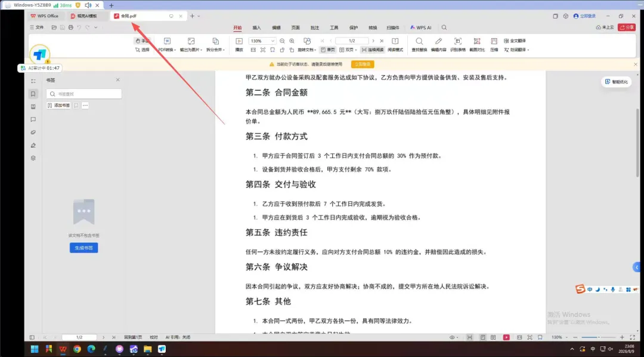
Task: Open 截图对比 screenshot compare tool
Action: 477,45
